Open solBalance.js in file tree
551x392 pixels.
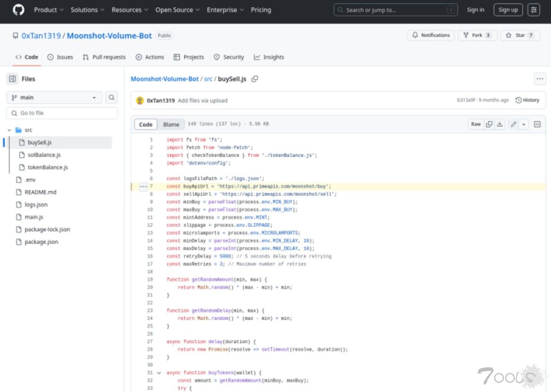pyautogui.click(x=44, y=155)
